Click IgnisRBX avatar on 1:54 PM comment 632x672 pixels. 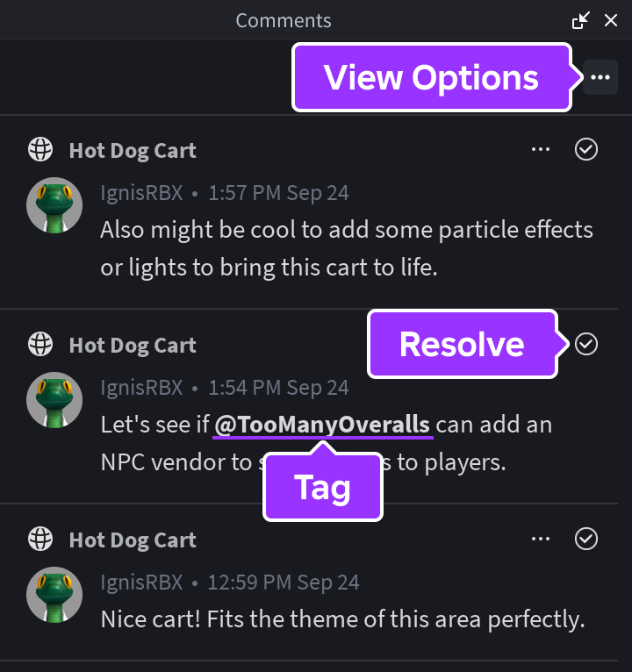[54, 401]
